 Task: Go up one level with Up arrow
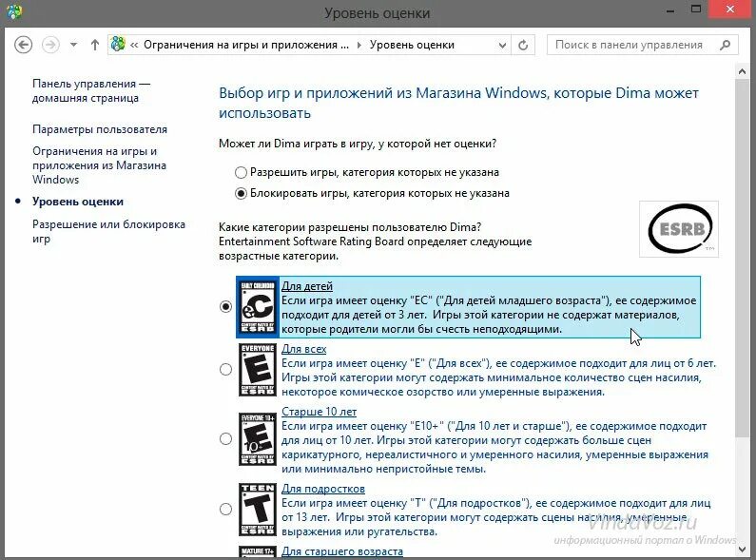click(95, 45)
